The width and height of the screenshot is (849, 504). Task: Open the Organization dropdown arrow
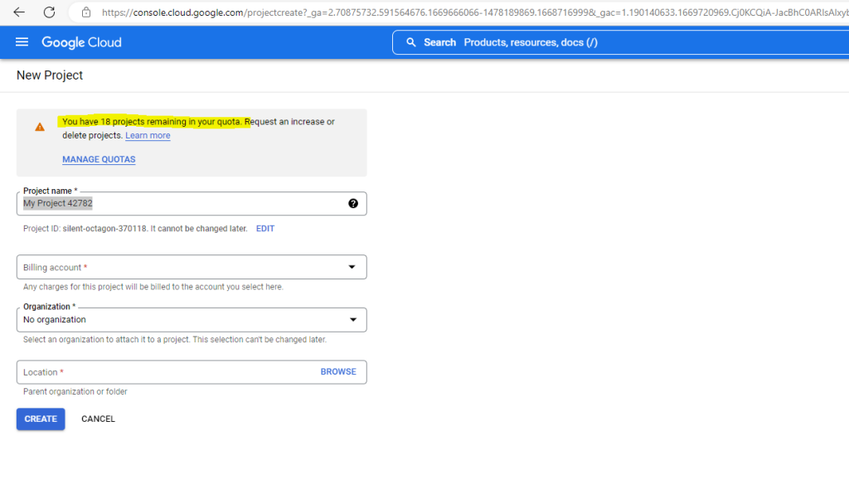[353, 320]
